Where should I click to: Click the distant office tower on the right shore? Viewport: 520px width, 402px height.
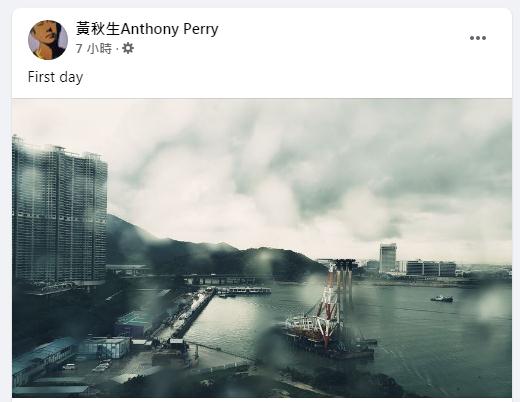click(388, 258)
